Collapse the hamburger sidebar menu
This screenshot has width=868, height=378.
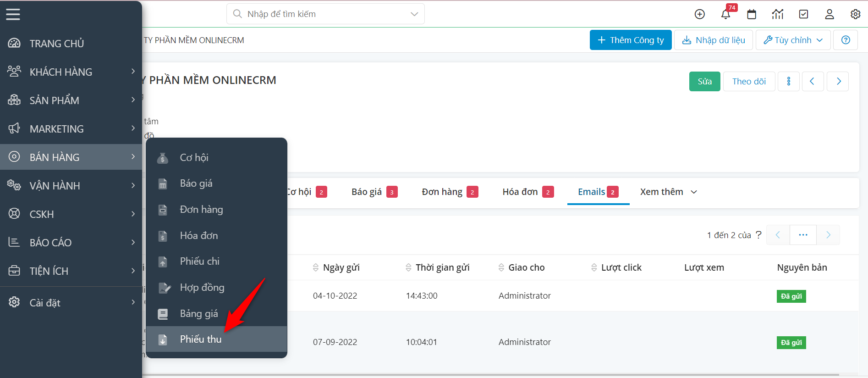pyautogui.click(x=13, y=14)
